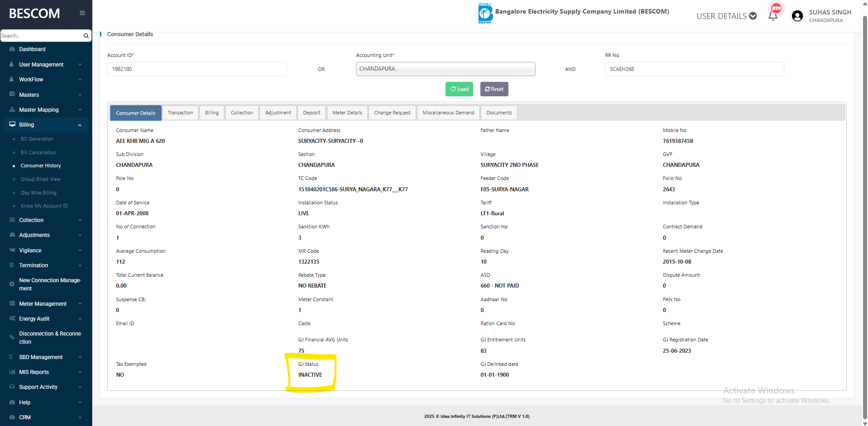Click the ASD value 660 - NOT PAID
The width and height of the screenshot is (868, 426).
click(499, 286)
